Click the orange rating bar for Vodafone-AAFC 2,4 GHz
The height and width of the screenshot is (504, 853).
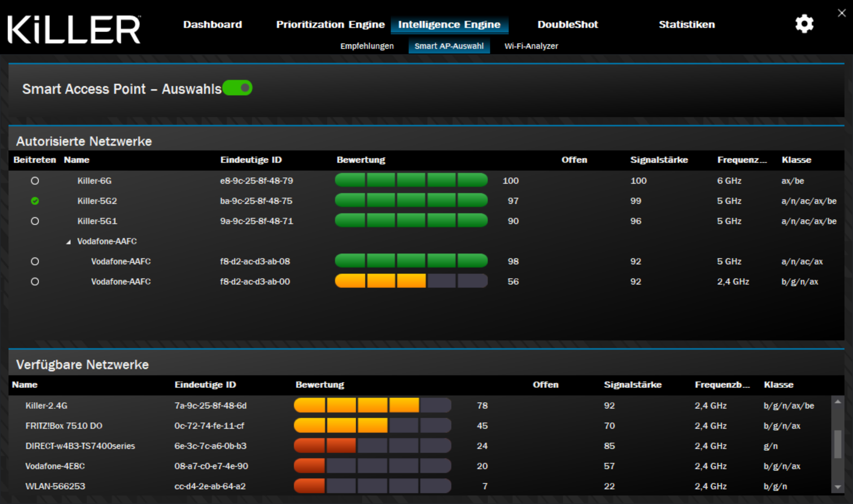tap(411, 281)
